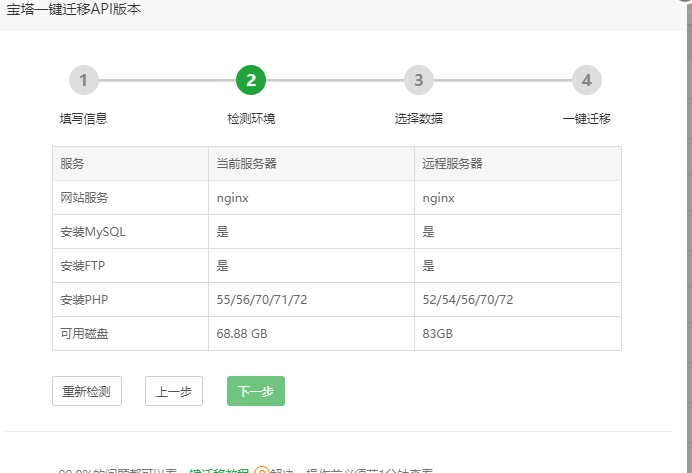Click the 一键迁移 step label
This screenshot has height=473, width=692.
587,119
